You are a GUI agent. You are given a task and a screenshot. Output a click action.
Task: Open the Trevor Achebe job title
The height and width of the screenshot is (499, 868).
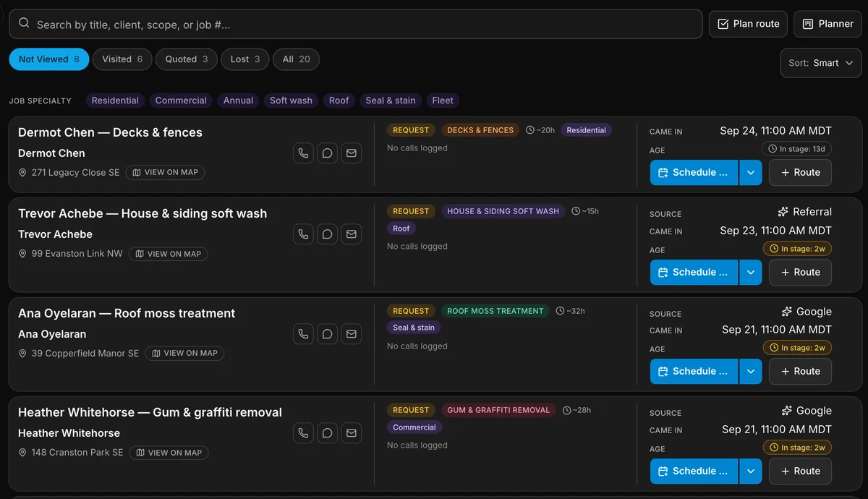click(142, 213)
